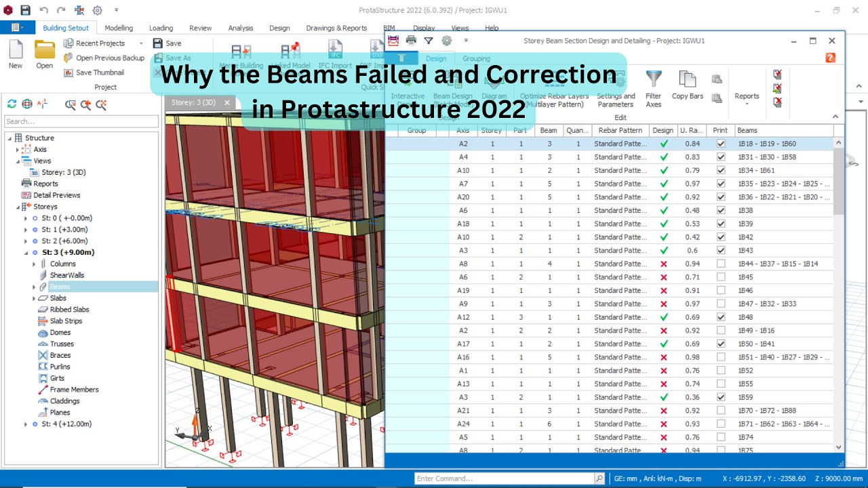Click the filter funnel in beam design titlebar

[429, 41]
